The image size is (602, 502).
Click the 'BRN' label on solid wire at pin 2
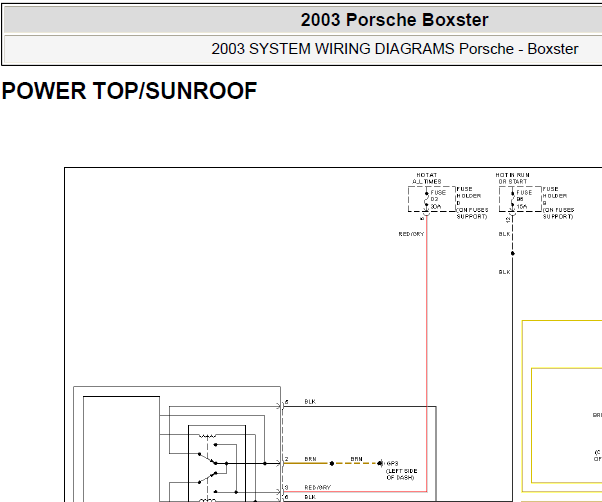click(x=310, y=459)
